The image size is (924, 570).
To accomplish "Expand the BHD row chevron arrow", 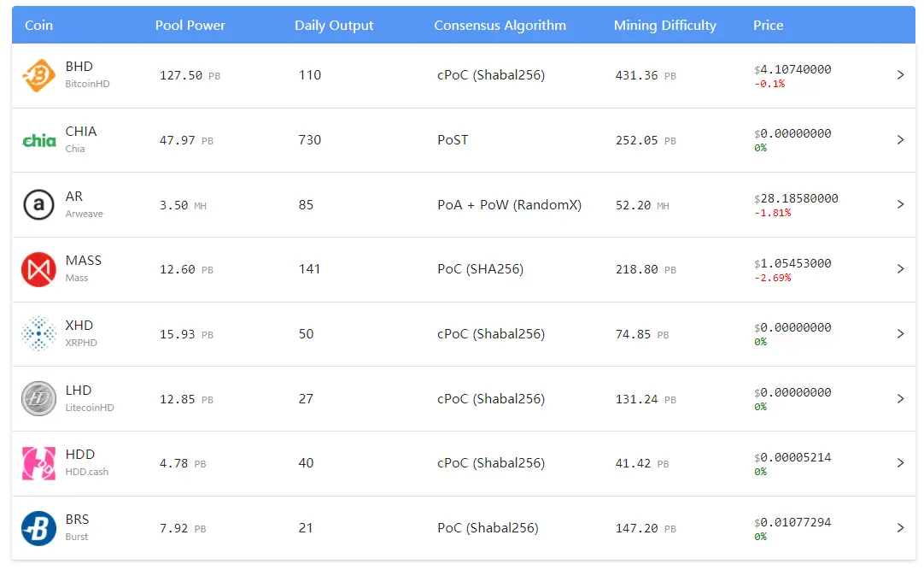I will [x=900, y=75].
